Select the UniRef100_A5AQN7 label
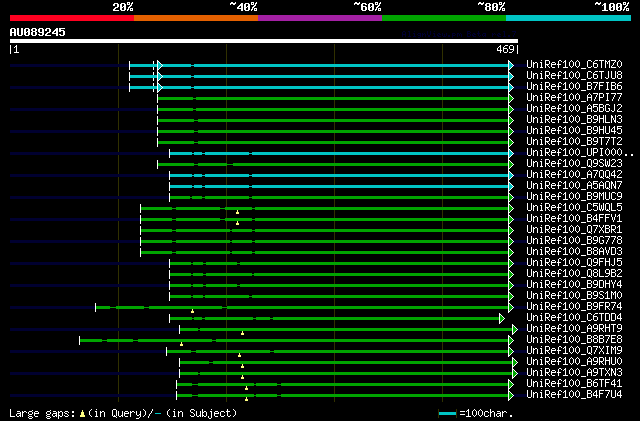This screenshot has height=421, width=640. click(x=574, y=186)
